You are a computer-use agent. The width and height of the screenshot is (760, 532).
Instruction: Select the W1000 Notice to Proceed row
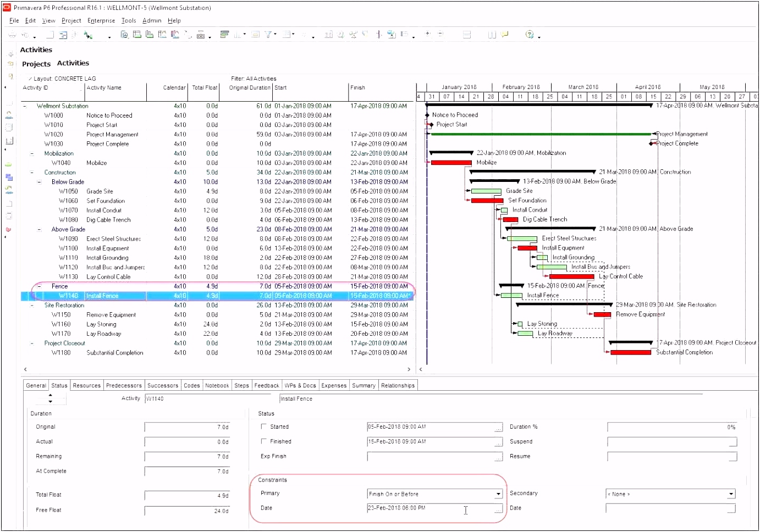click(x=217, y=115)
